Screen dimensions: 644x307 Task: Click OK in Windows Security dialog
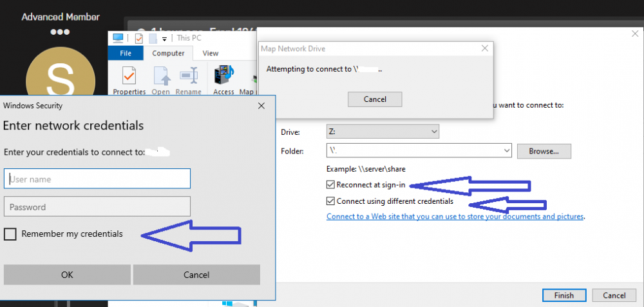pyautogui.click(x=67, y=275)
